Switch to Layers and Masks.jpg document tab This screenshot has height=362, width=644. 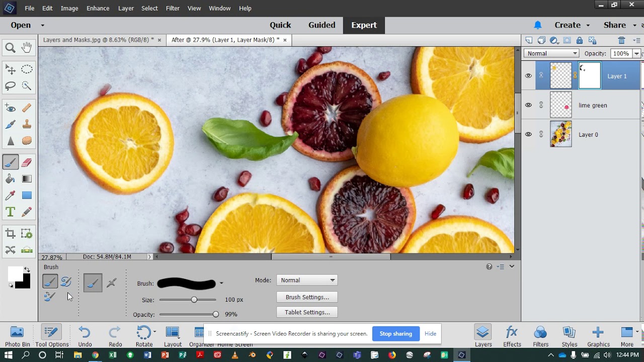click(98, 40)
